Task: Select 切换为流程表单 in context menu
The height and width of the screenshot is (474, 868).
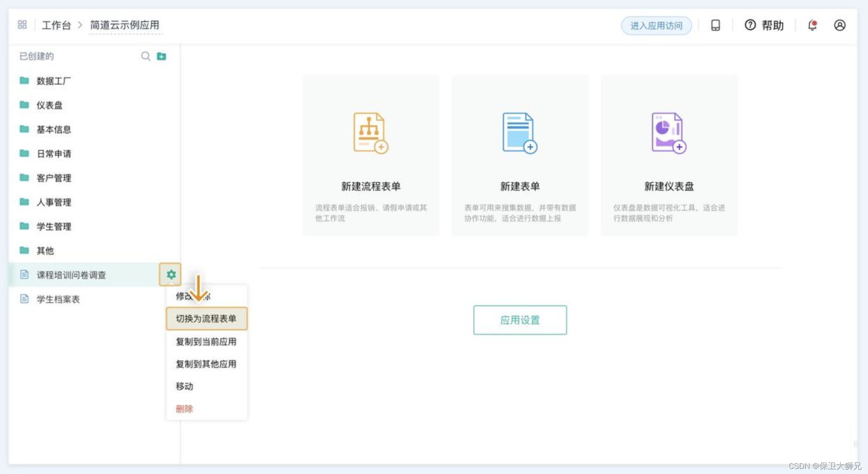Action: coord(206,318)
